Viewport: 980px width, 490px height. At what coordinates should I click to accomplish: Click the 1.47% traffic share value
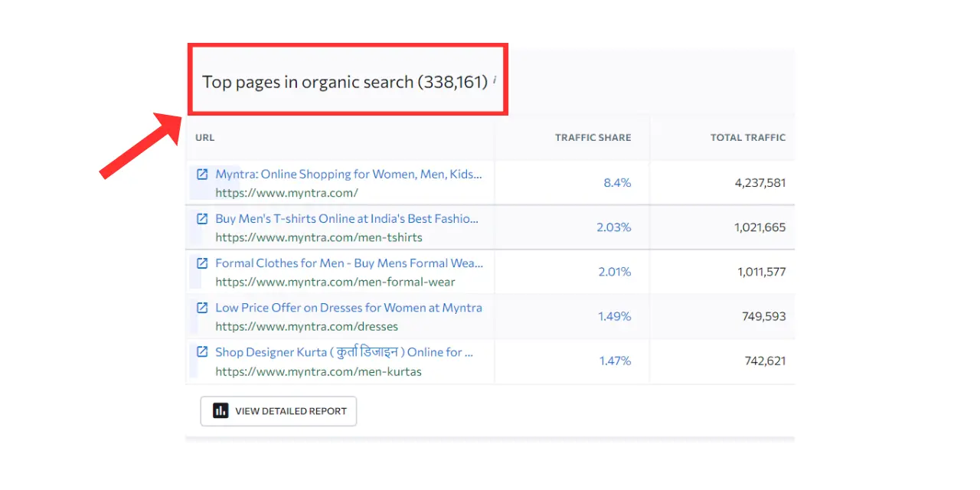click(x=616, y=361)
